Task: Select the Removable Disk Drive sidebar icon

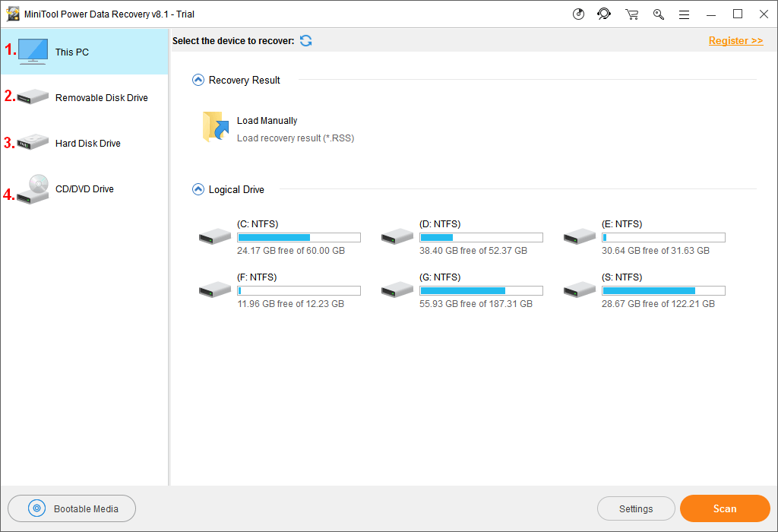Action: pyautogui.click(x=31, y=97)
